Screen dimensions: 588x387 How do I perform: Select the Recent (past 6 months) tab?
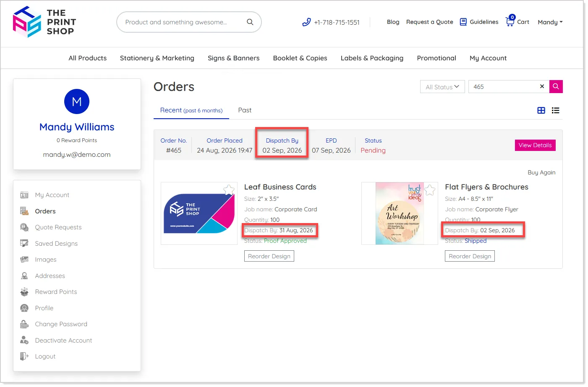191,110
